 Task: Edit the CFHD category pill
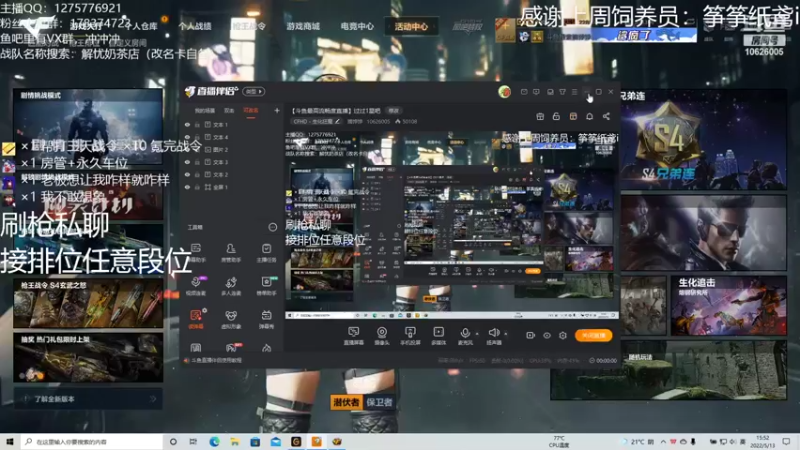click(316, 121)
